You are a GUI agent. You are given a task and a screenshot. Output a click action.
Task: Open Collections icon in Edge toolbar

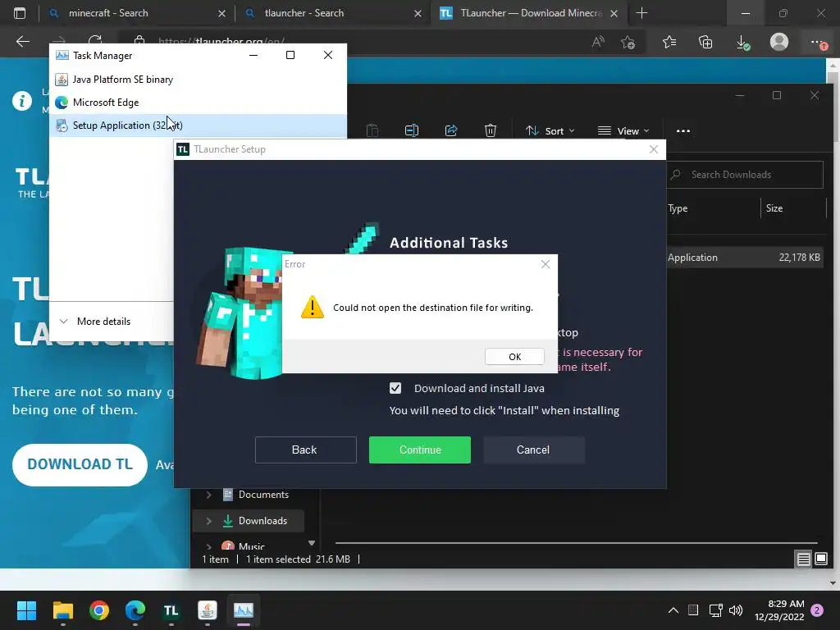[x=705, y=42]
